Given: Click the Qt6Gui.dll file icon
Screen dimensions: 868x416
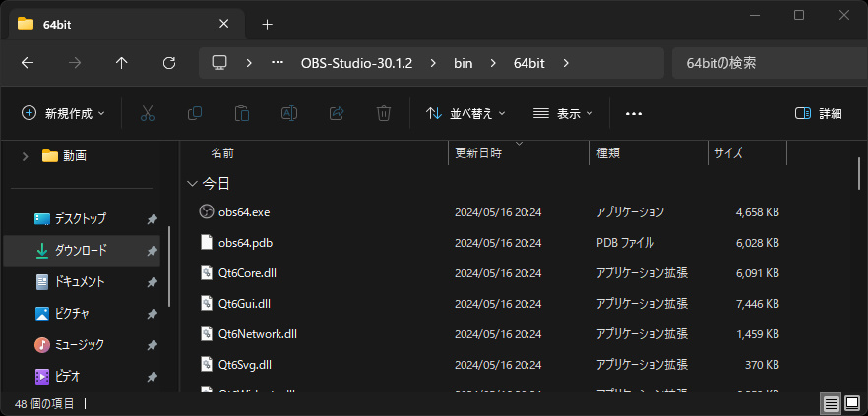Looking at the screenshot, I should [207, 303].
